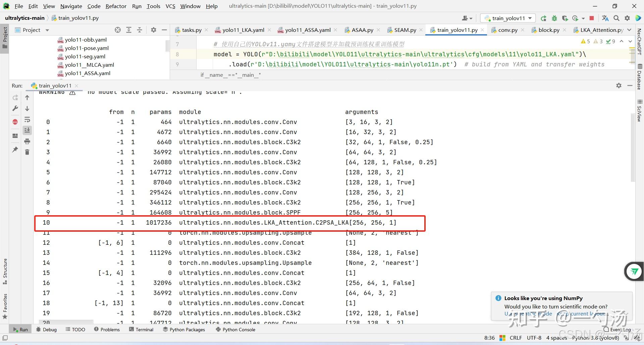
Task: Pin the Run tab using pin icon
Action: pyautogui.click(x=15, y=150)
